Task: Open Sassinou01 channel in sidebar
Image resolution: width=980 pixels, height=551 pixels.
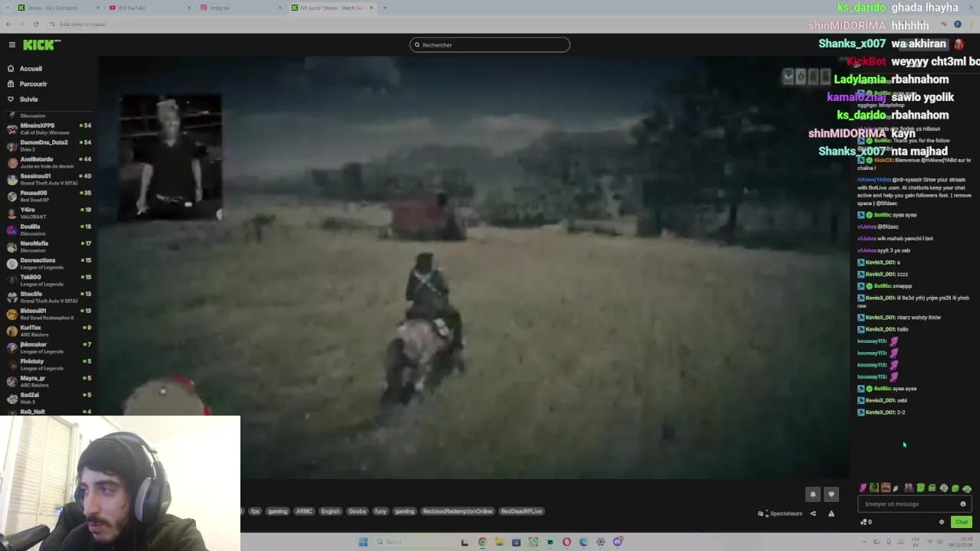Action: pyautogui.click(x=47, y=179)
